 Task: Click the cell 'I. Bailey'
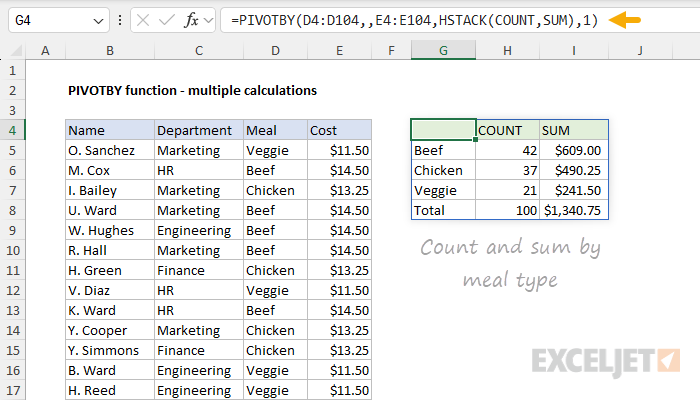[110, 191]
